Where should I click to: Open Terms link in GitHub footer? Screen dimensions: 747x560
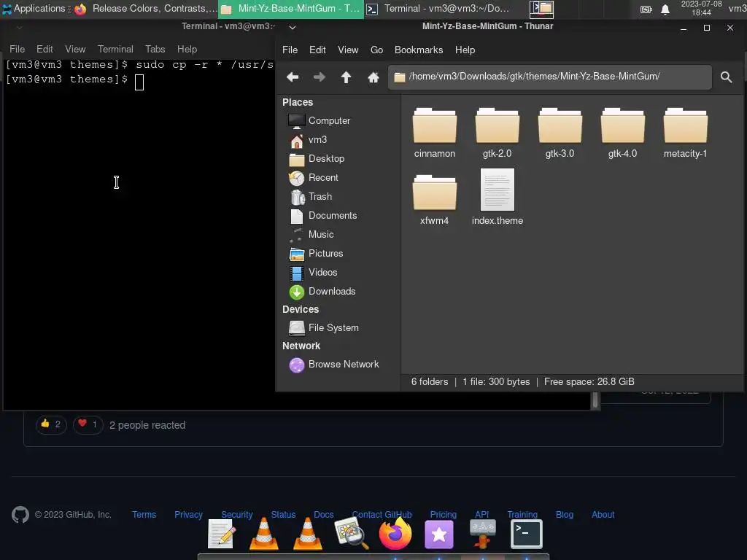pos(144,515)
